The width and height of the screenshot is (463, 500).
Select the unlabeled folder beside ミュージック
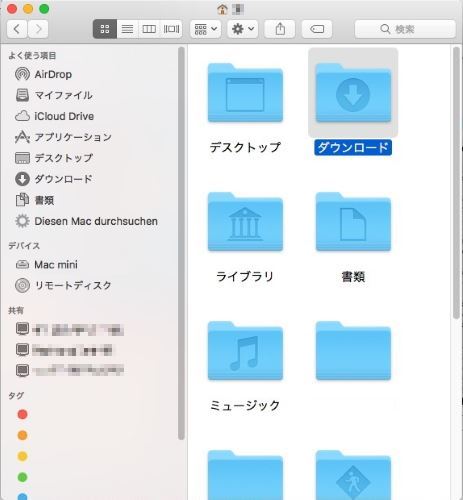(353, 351)
